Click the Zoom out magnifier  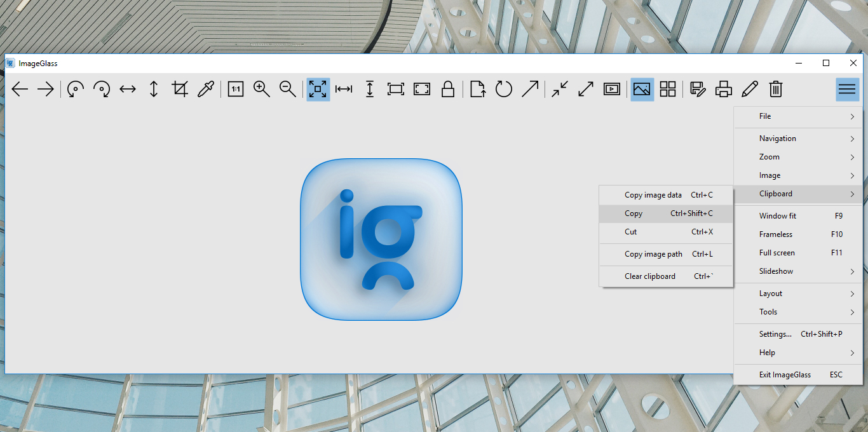[x=288, y=90]
